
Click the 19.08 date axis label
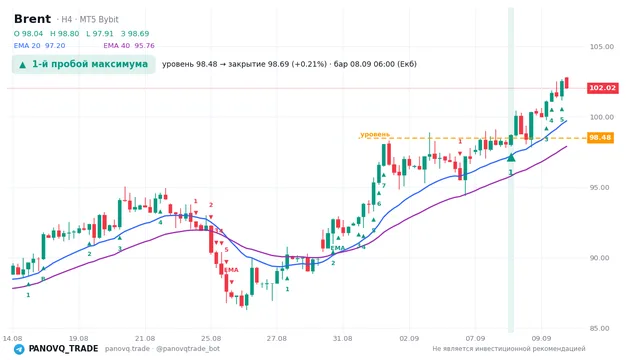(x=78, y=338)
